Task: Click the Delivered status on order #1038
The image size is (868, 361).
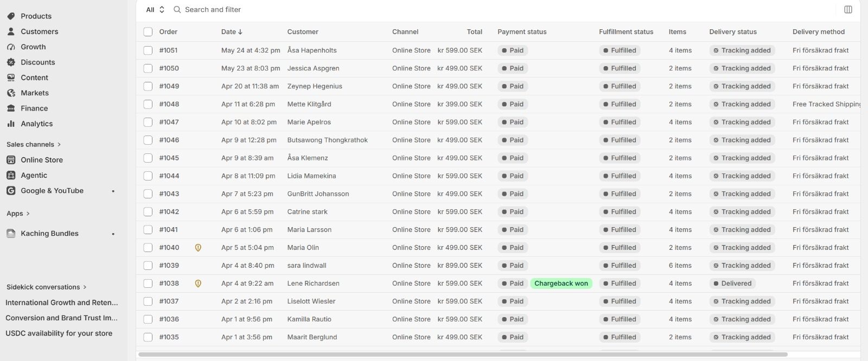Action: tap(732, 283)
